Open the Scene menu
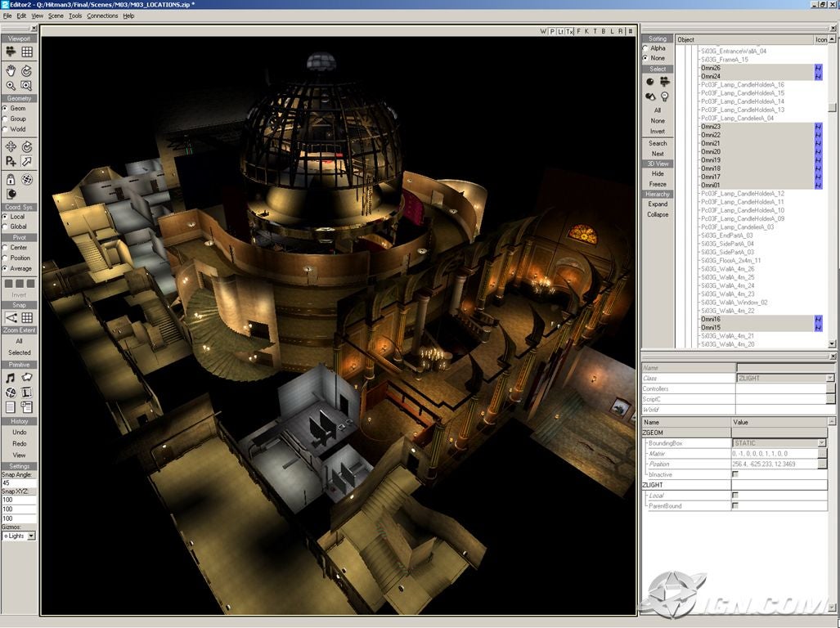This screenshot has height=628, width=840. (56, 16)
